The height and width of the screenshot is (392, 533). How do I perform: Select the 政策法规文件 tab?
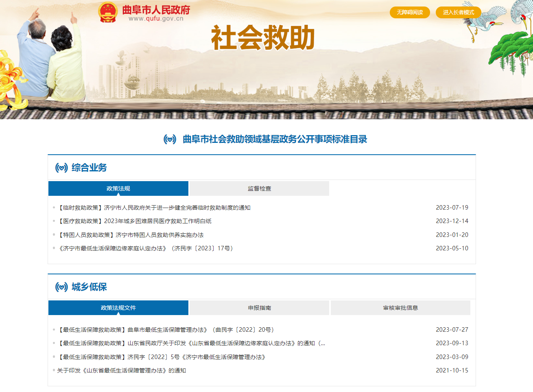[x=118, y=308]
